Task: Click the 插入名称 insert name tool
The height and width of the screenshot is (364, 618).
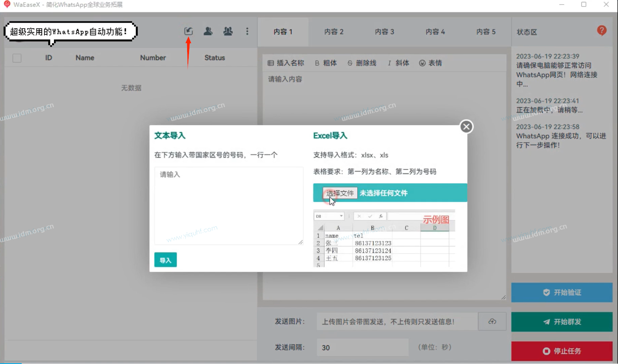Action: point(286,63)
